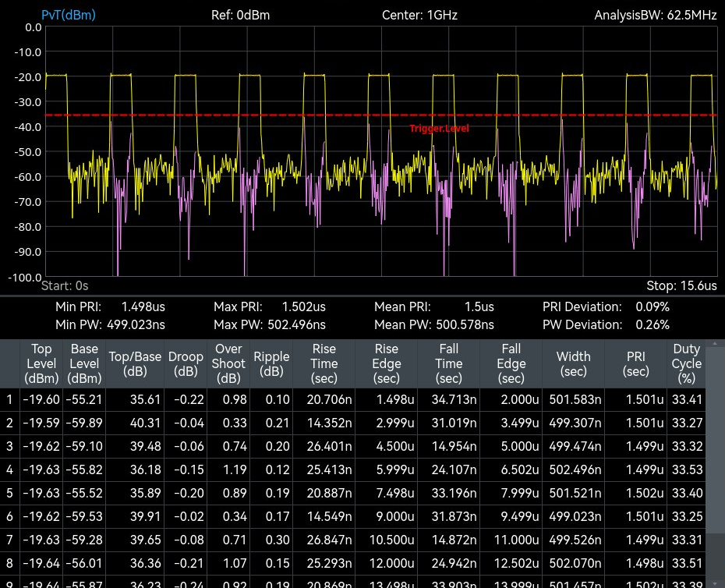The image size is (725, 588).
Task: Click the Rise Edge (sec) column header
Action: click(x=387, y=363)
